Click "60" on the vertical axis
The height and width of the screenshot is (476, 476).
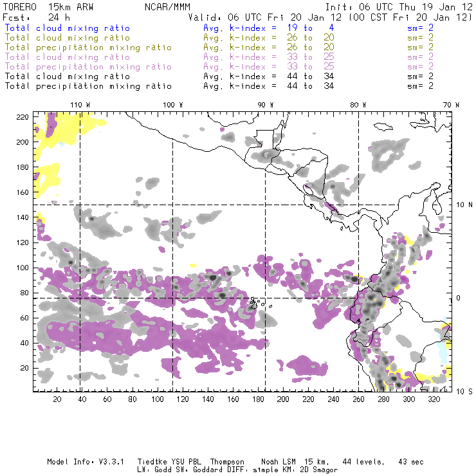point(24,318)
